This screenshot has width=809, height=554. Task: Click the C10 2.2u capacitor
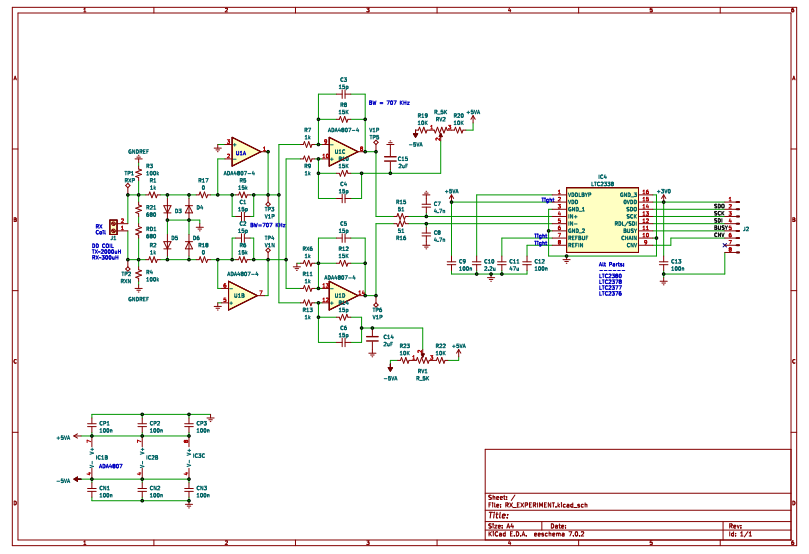(477, 263)
